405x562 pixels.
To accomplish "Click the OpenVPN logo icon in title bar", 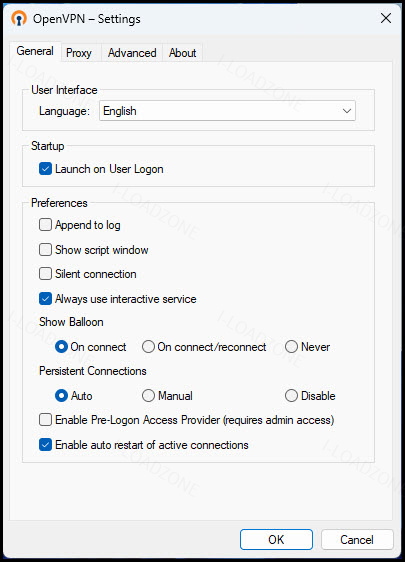I will tap(19, 19).
